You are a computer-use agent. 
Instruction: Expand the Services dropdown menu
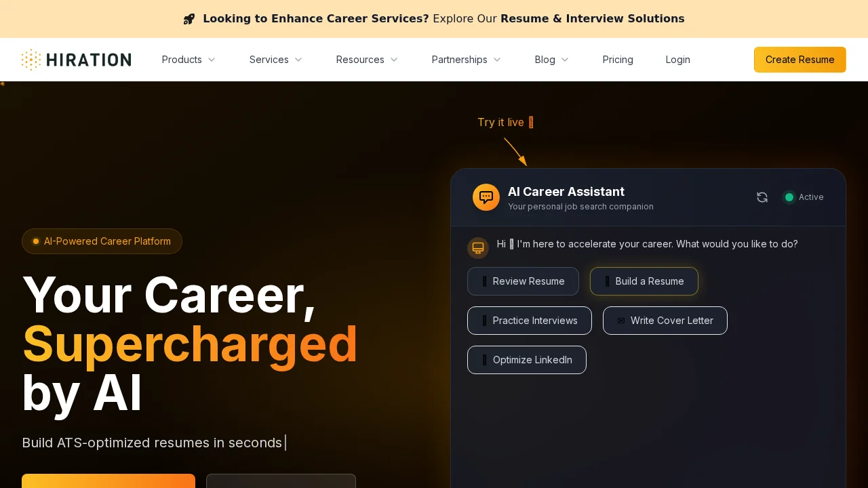point(275,60)
